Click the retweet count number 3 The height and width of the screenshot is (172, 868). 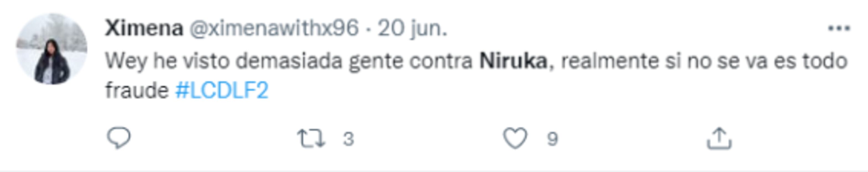pos(348,139)
